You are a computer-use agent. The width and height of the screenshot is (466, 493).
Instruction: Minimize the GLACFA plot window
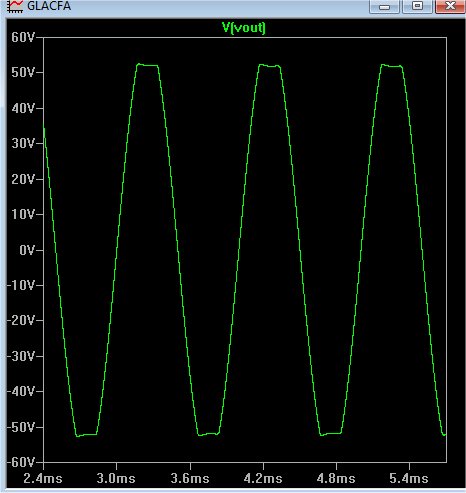(x=384, y=6)
